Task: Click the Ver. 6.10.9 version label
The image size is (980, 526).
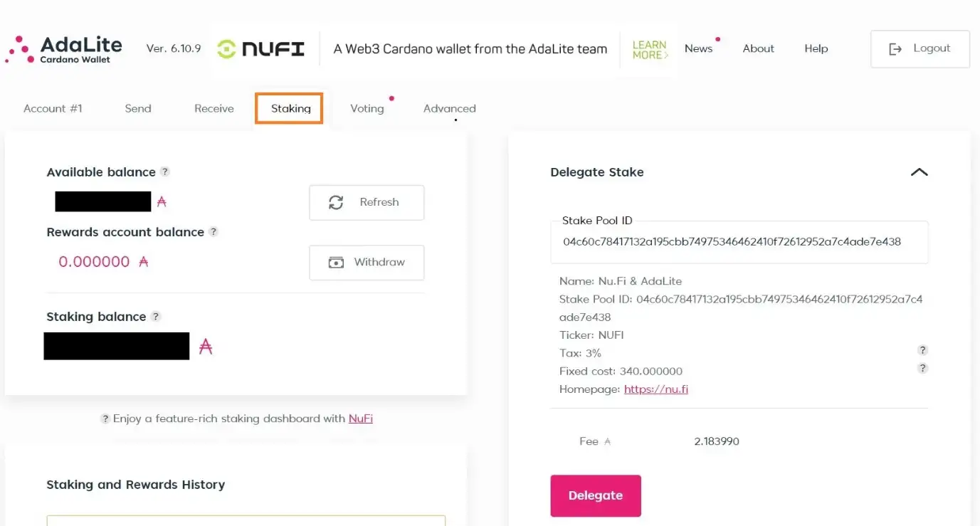Action: (x=174, y=48)
